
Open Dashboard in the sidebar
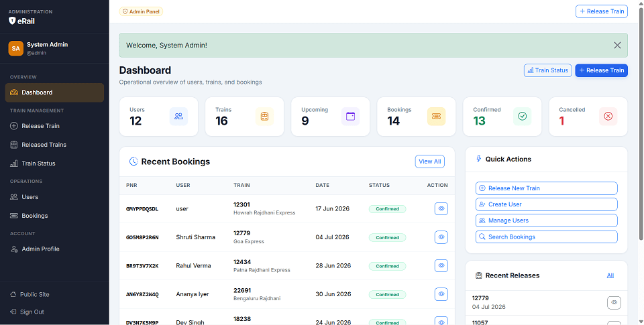click(54, 92)
